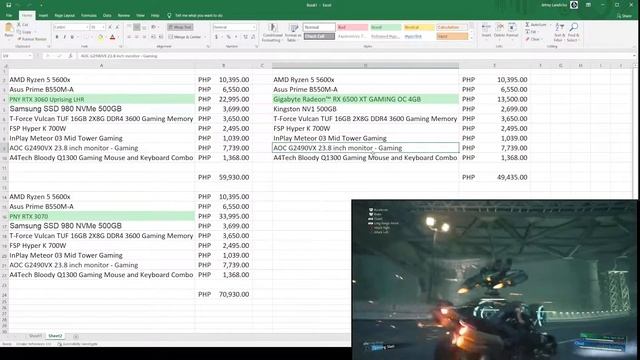The image size is (640, 360).
Task: Click the Share button
Action: [x=624, y=16]
